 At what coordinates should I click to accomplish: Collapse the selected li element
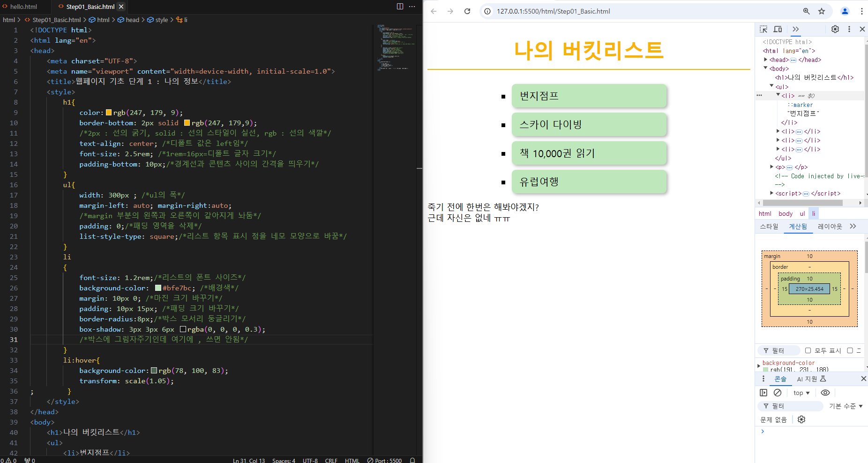778,95
